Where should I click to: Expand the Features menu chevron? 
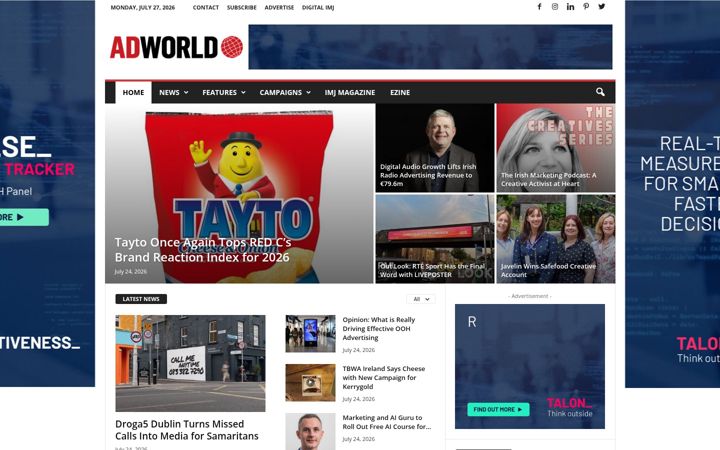pyautogui.click(x=243, y=92)
